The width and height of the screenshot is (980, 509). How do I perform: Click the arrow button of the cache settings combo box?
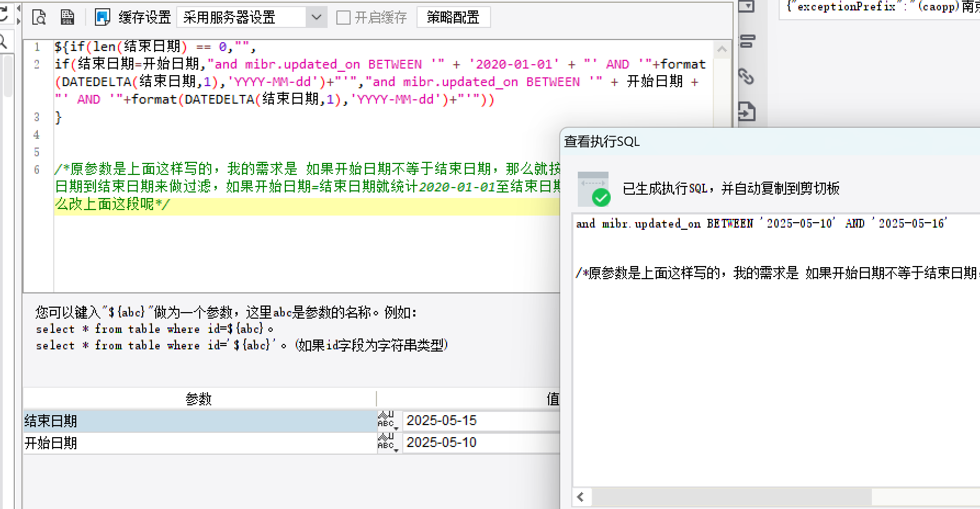[x=317, y=18]
